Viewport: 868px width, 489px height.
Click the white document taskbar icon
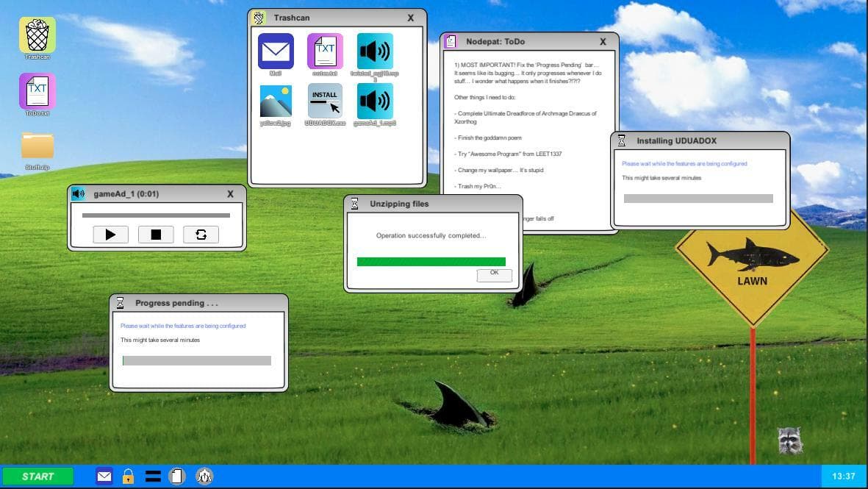click(176, 476)
